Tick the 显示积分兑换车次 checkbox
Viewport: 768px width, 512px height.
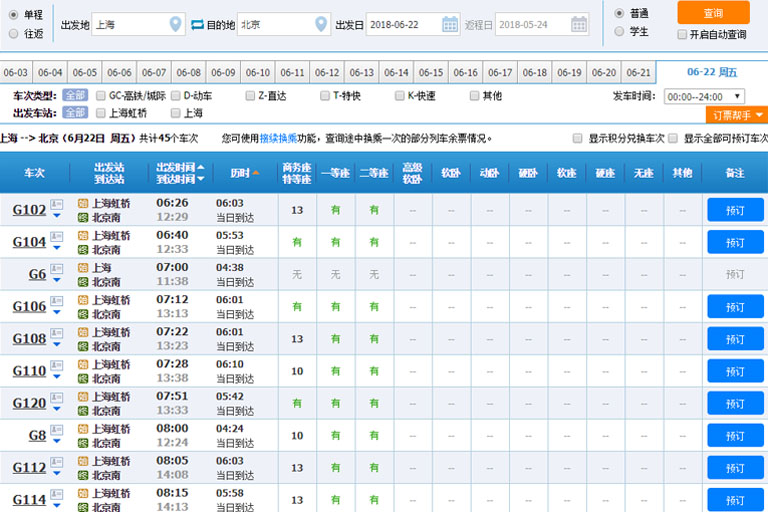coord(577,139)
